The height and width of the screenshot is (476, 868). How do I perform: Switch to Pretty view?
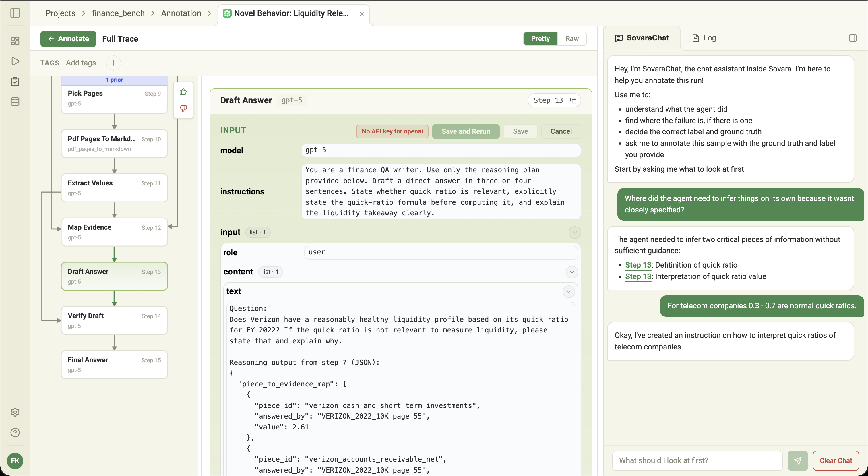pyautogui.click(x=540, y=39)
